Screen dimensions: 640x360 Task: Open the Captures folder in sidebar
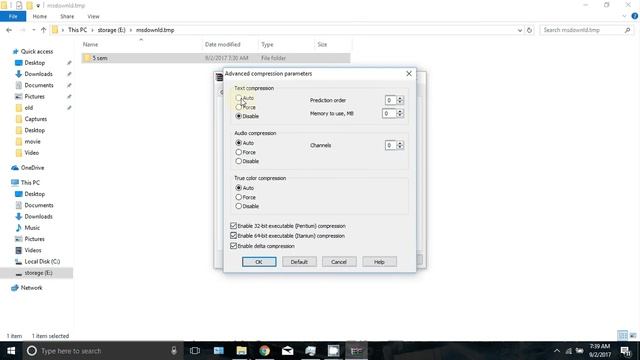[36, 119]
